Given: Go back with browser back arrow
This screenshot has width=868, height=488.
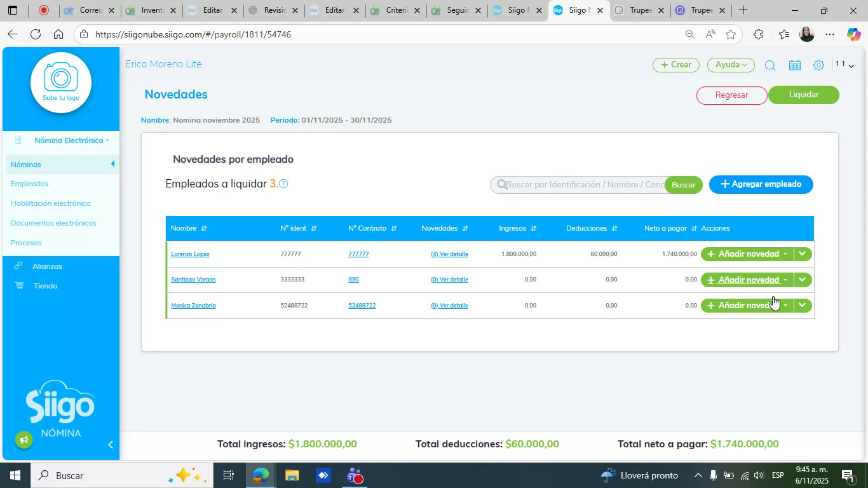Looking at the screenshot, I should click(13, 34).
